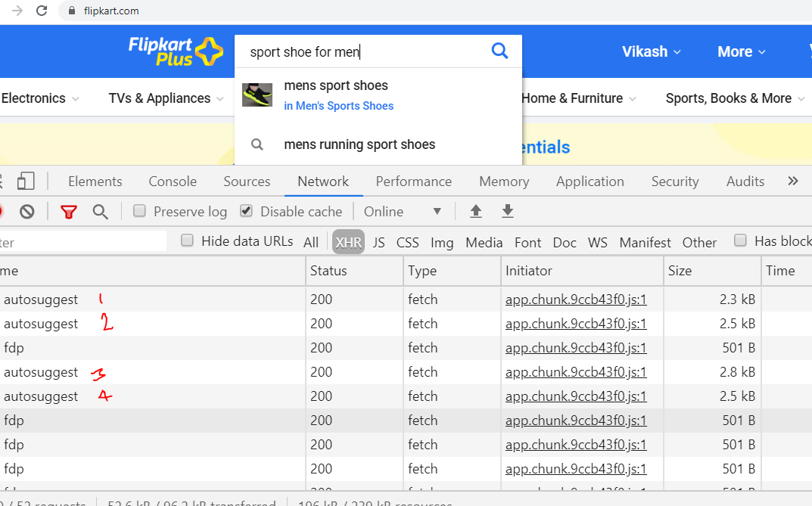The width and height of the screenshot is (812, 506).
Task: Open the network filter funnel
Action: coord(68,211)
